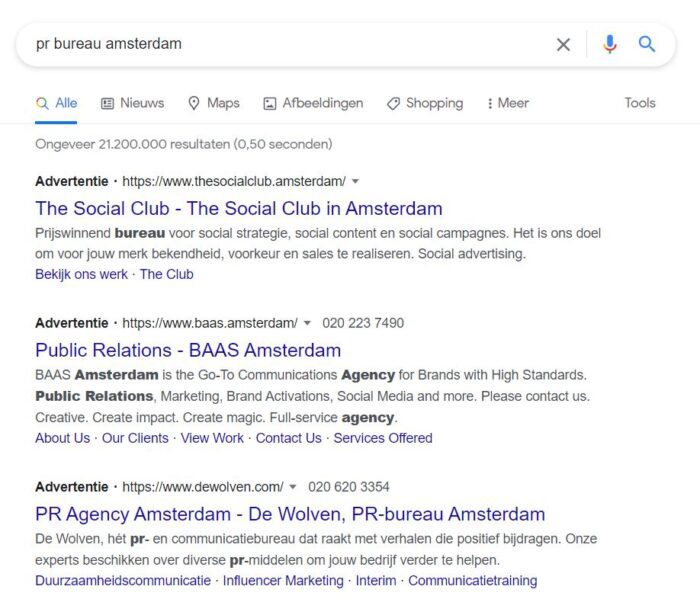
Task: Expand the thesocialclub.amsterdam ad dropdown arrow
Action: 355,182
